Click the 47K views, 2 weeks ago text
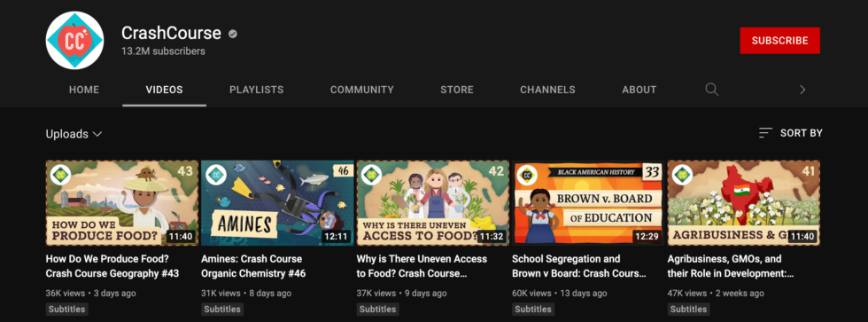This screenshot has width=868, height=322. [x=716, y=294]
